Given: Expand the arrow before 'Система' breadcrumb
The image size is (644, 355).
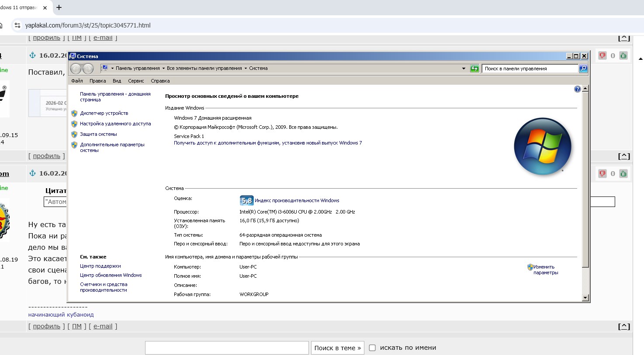Looking at the screenshot, I should coord(246,69).
